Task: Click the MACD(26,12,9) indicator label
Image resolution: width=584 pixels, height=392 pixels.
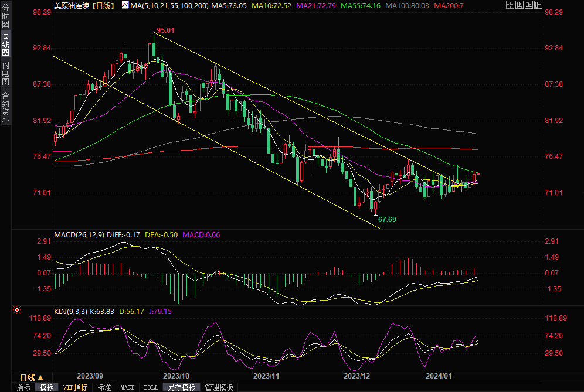Action: click(x=79, y=235)
